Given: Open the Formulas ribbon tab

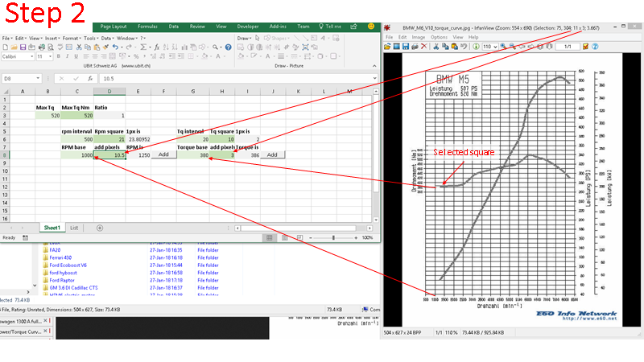Looking at the screenshot, I should (x=147, y=27).
